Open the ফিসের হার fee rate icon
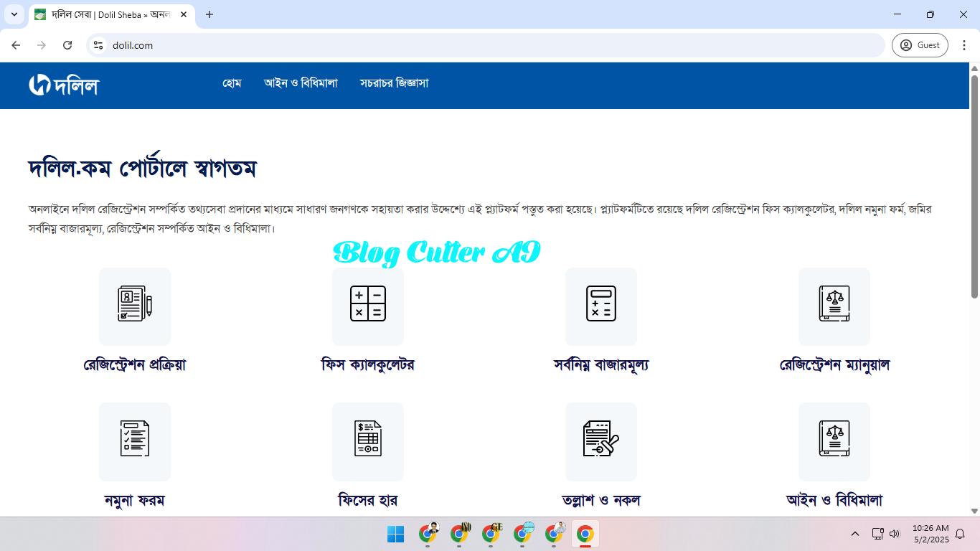Image resolution: width=980 pixels, height=551 pixels. 367,442
